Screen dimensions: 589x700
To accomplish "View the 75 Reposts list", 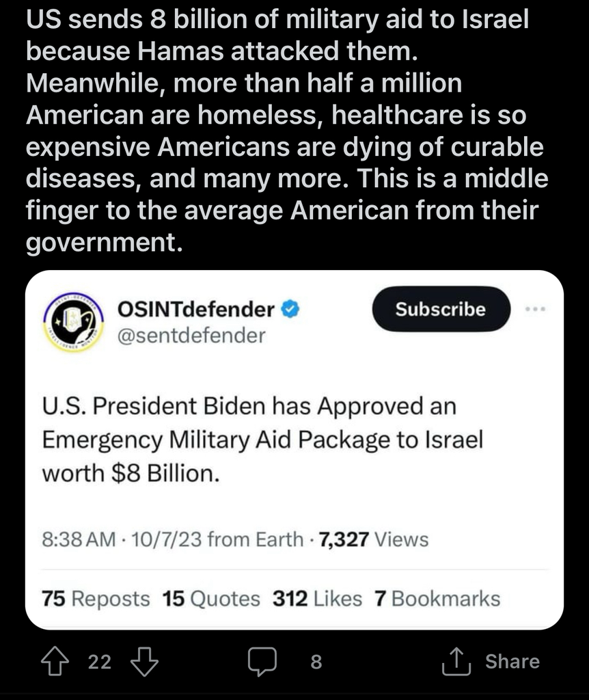I will 96,599.
